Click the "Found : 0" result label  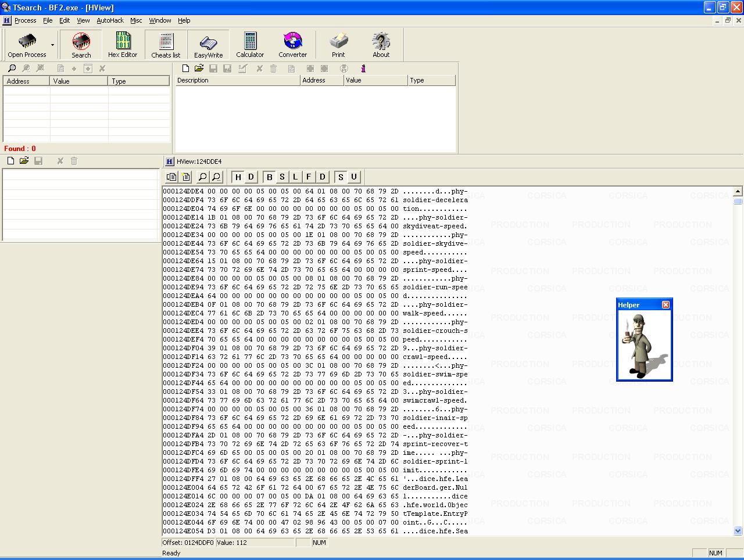(20, 149)
